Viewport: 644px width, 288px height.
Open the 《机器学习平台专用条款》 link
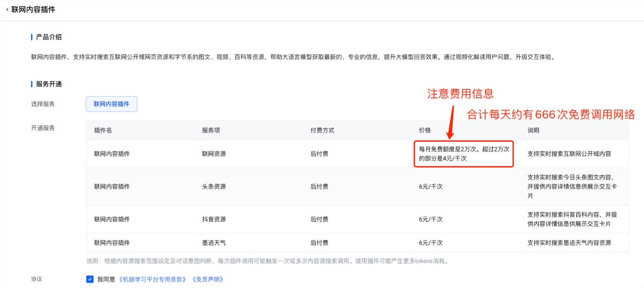pos(152,279)
